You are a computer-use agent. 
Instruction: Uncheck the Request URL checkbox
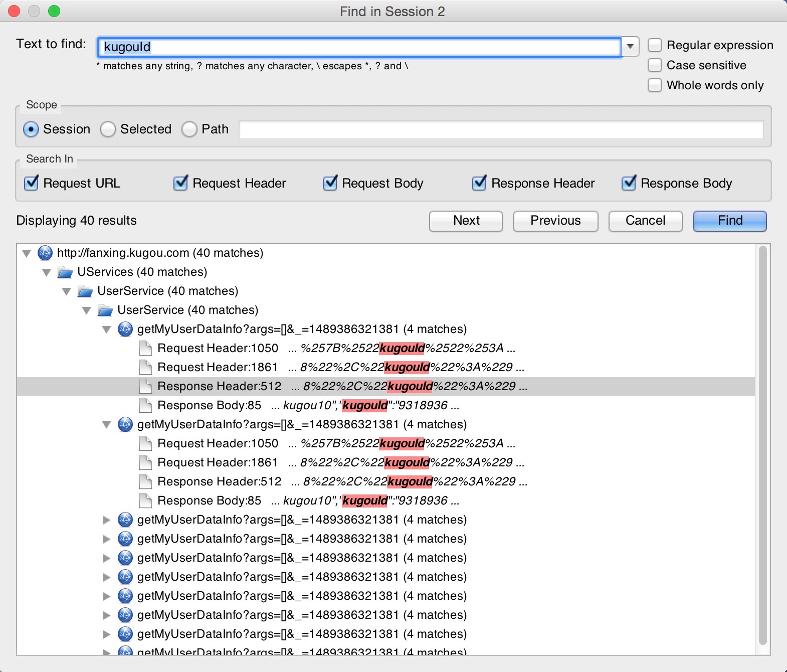tap(32, 183)
